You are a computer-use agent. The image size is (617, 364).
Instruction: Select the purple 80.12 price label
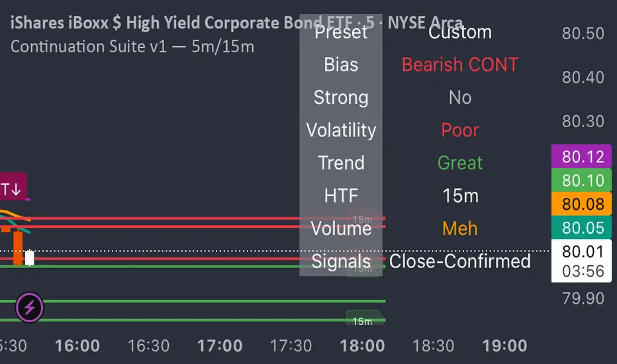pyautogui.click(x=583, y=158)
